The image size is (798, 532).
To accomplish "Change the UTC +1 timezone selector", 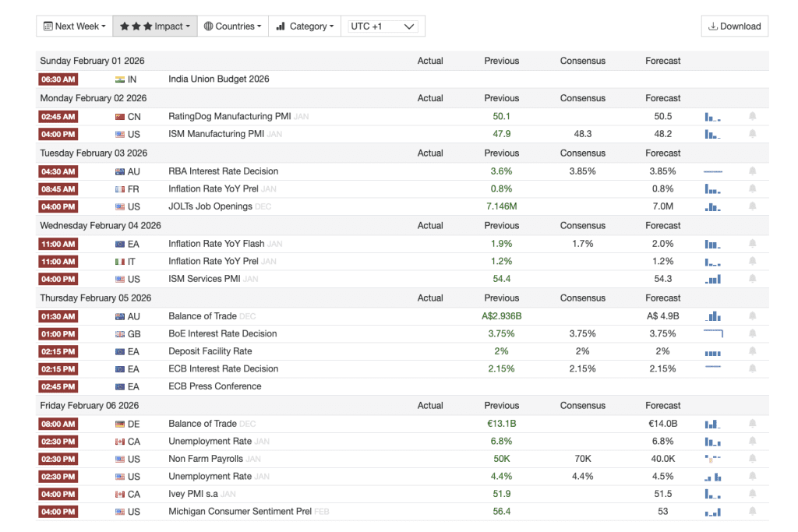I will click(382, 26).
